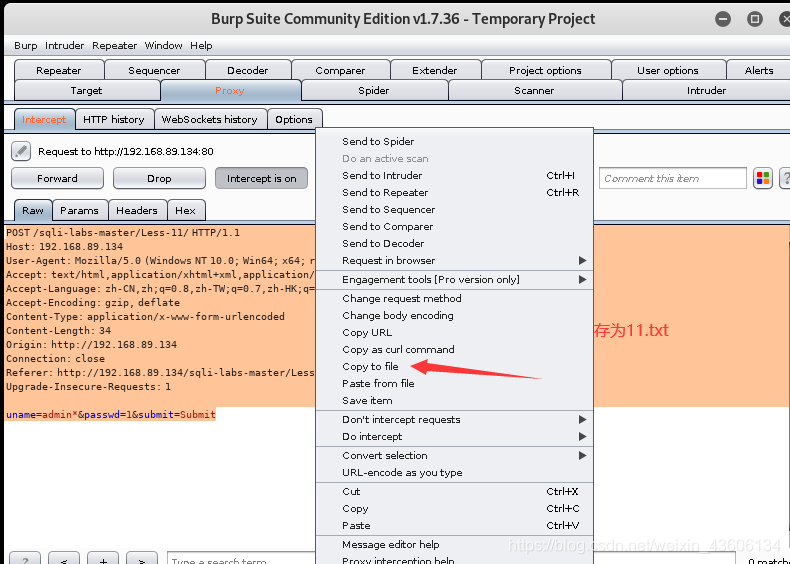Switch to the Repeater tool tab
Image resolution: width=790 pixels, height=564 pixels.
[59, 71]
